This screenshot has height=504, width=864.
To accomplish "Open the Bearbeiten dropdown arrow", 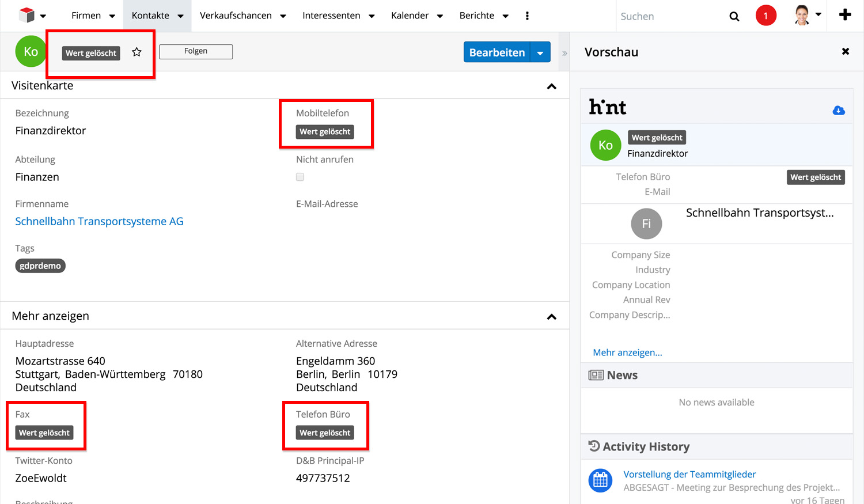I will (x=540, y=52).
